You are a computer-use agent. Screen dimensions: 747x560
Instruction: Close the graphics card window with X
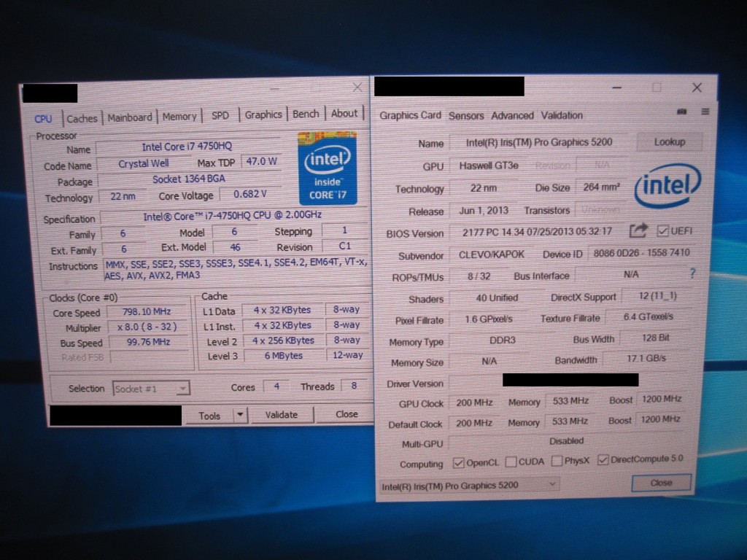[697, 87]
